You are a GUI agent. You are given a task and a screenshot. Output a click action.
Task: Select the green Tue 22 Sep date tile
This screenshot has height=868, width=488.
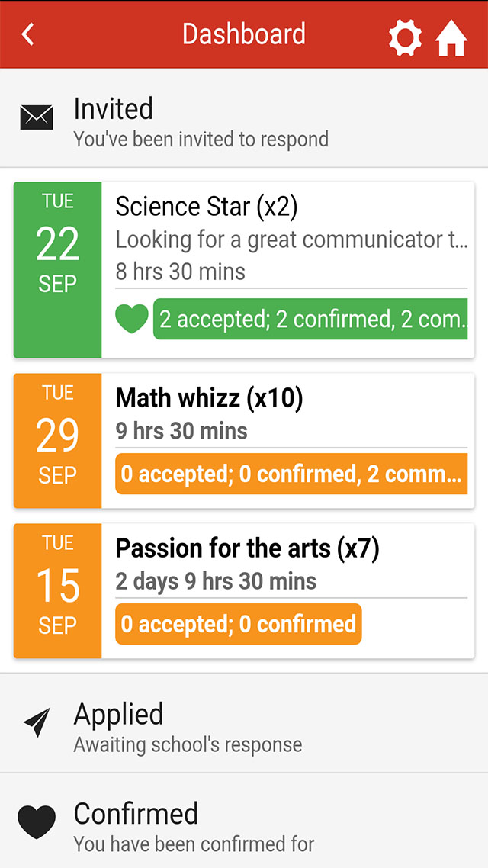[x=58, y=269]
